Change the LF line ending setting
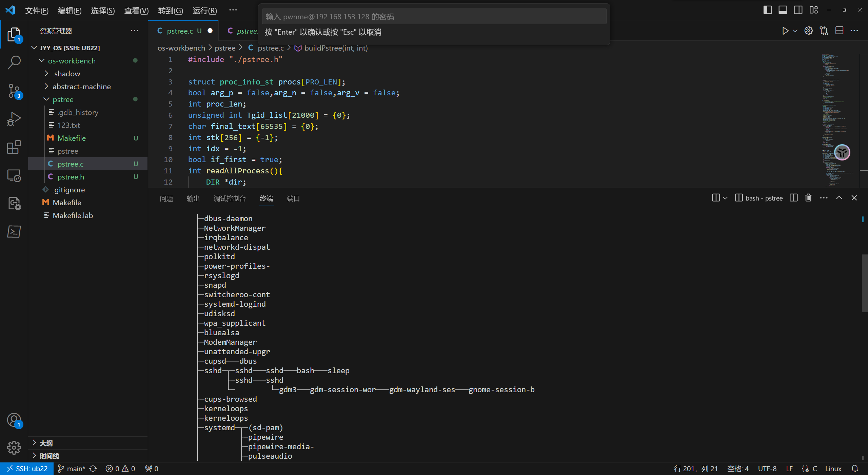This screenshot has width=868, height=475. pos(789,469)
